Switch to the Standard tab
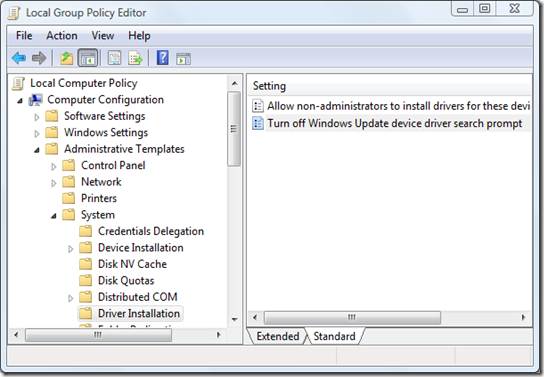The height and width of the screenshot is (377, 544). [334, 336]
